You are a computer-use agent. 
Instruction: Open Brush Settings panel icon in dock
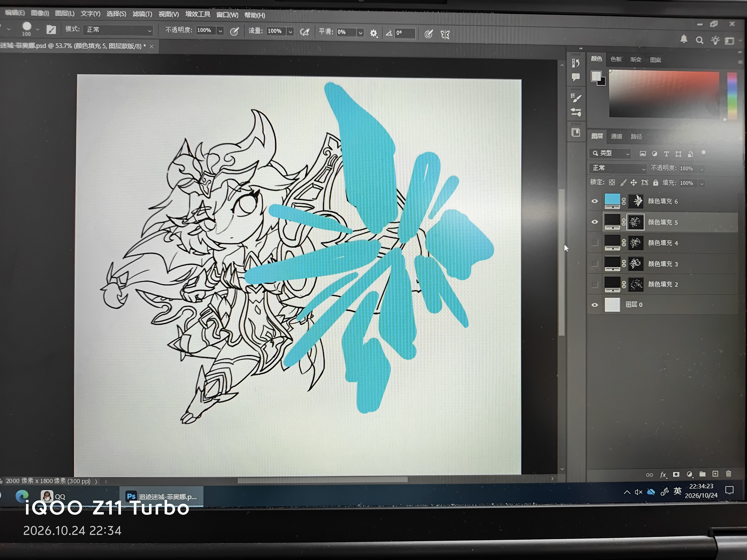[x=576, y=98]
